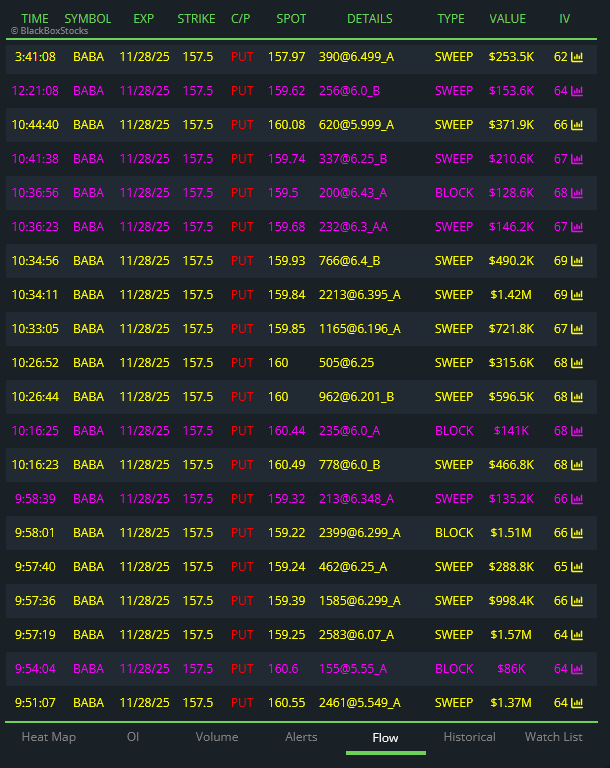Click the 10:16:25 time cell
Image resolution: width=610 pixels, height=768 pixels.
pos(35,431)
